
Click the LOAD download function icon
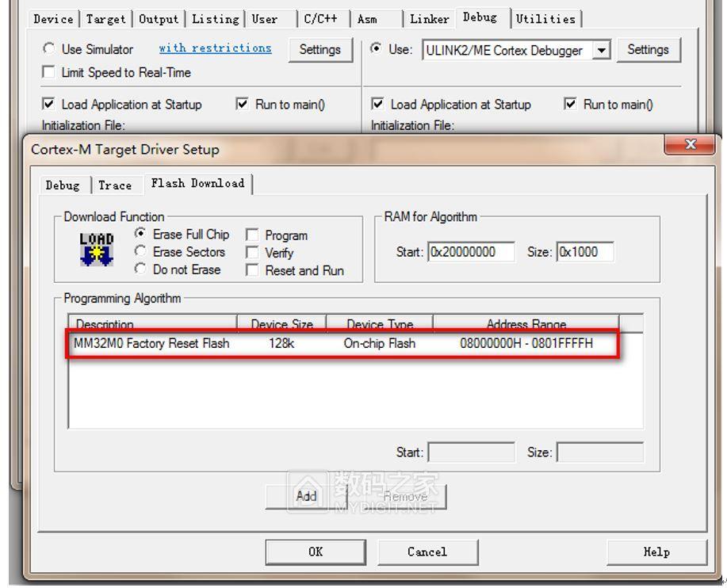tap(97, 250)
